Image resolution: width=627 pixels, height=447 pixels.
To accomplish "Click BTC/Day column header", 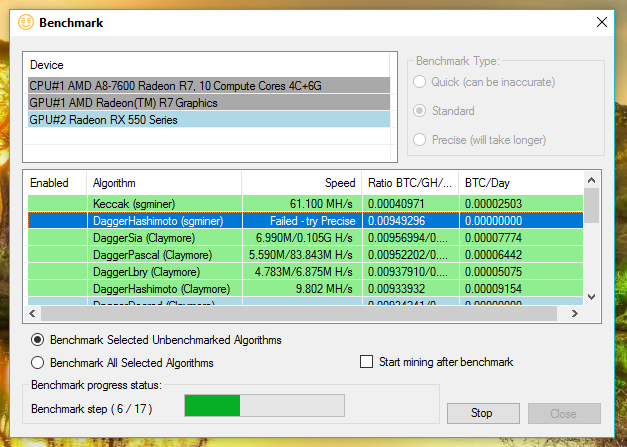I will coord(521,183).
